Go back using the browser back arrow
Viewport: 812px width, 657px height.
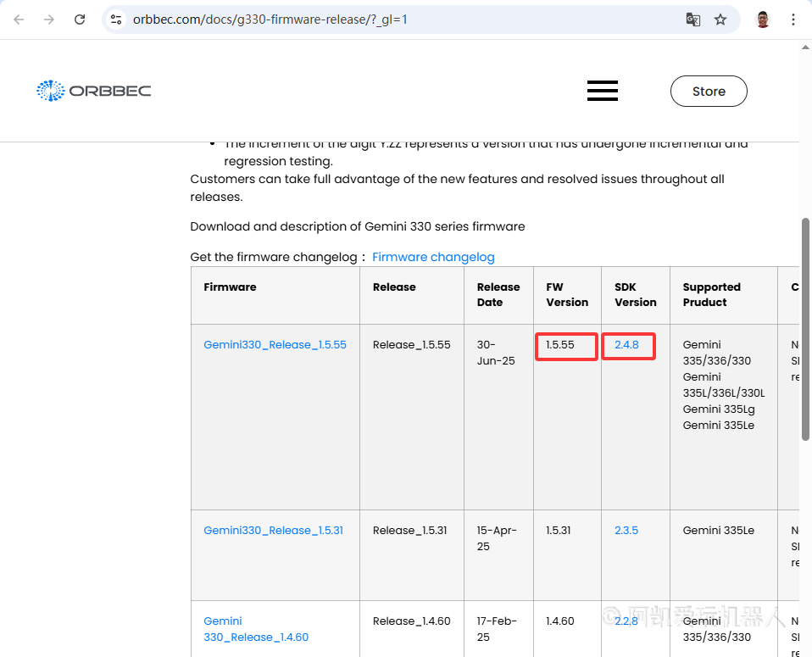[x=19, y=19]
